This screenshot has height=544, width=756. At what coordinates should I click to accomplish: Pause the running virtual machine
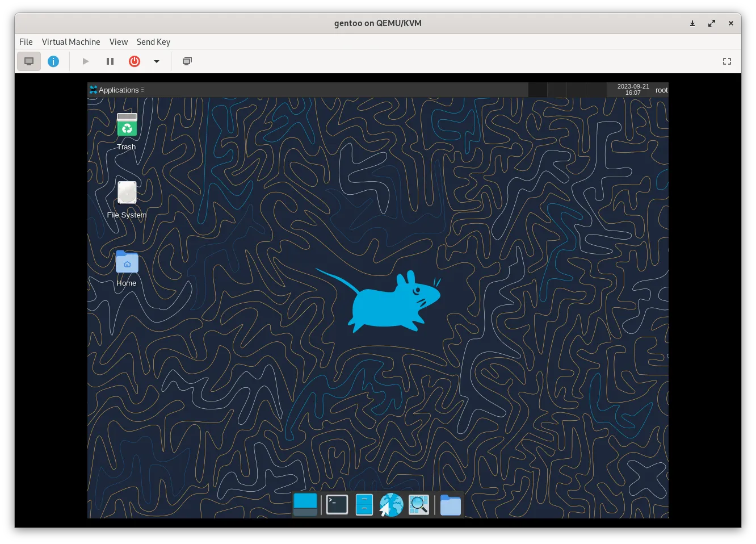(110, 61)
